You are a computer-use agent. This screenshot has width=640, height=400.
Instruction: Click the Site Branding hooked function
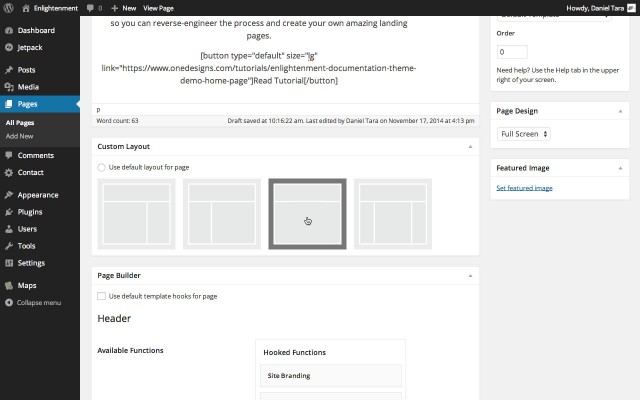click(x=331, y=376)
